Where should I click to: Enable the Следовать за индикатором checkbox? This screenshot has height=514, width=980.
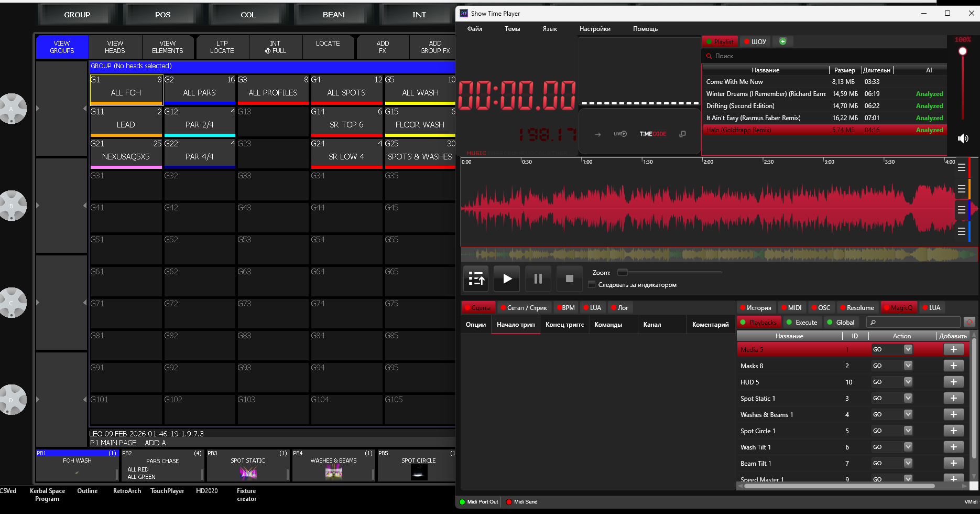592,284
